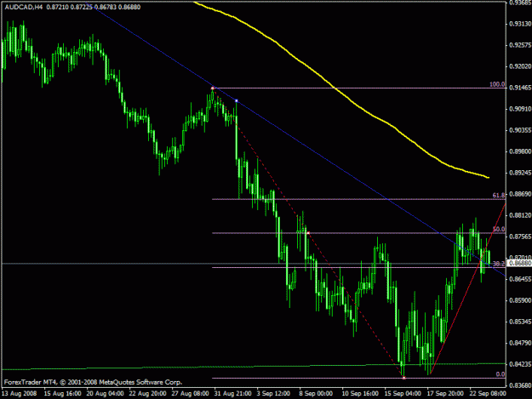532x399 pixels.
Task: Click the 8 Sep 00:00 time label
Action: tap(316, 394)
